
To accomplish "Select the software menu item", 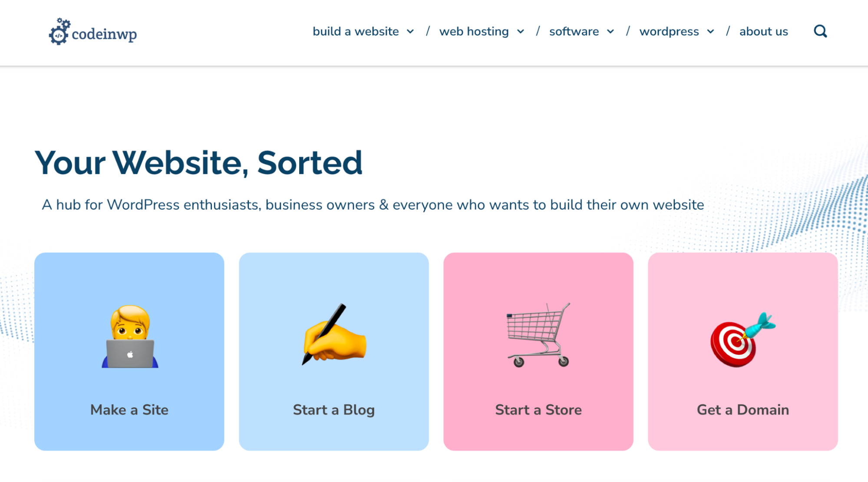I will click(x=574, y=32).
